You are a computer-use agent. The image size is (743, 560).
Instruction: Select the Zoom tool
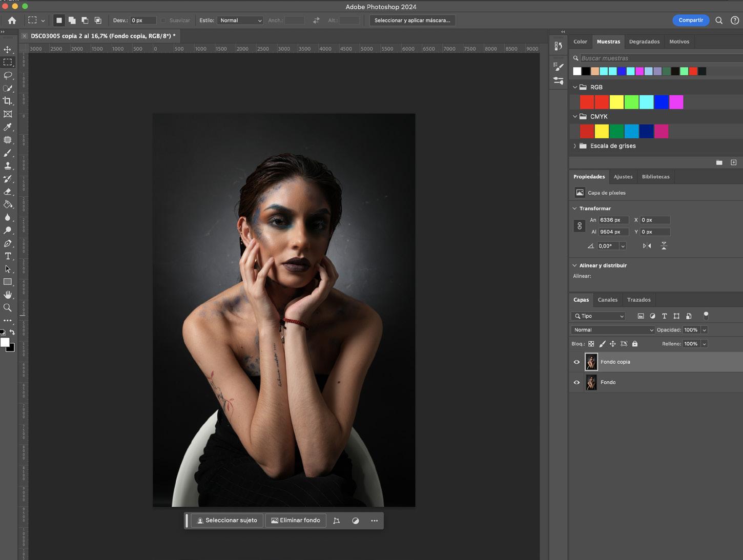[x=8, y=308]
